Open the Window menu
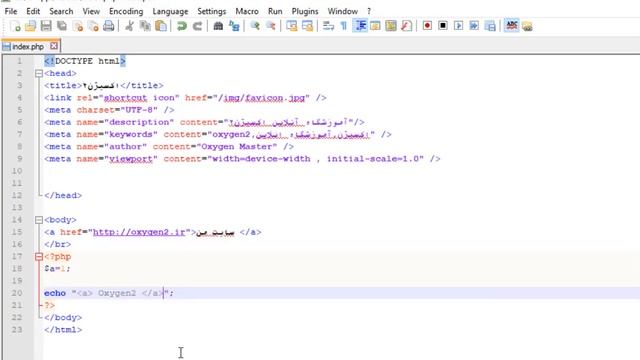 tap(342, 11)
